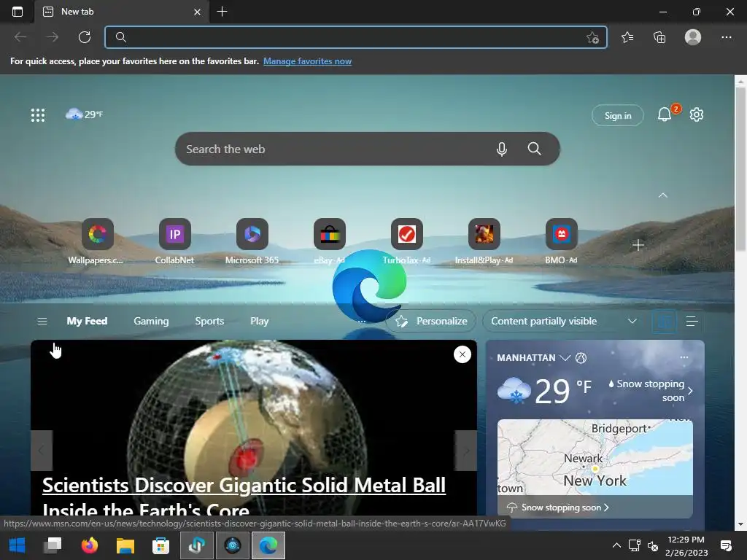Close the New tab browser tab

(x=197, y=12)
